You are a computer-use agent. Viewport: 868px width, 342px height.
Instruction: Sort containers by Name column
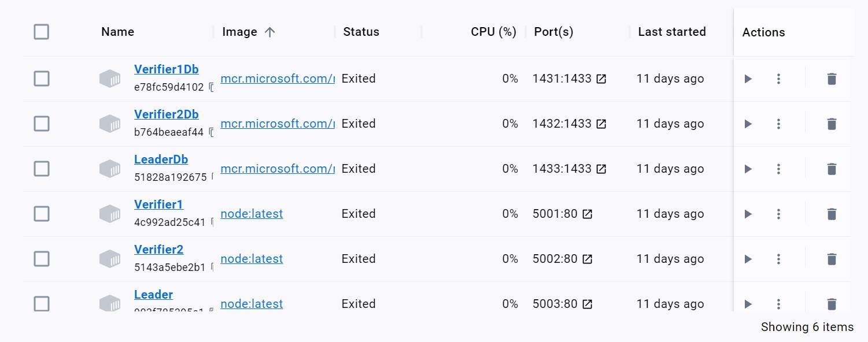pyautogui.click(x=117, y=32)
